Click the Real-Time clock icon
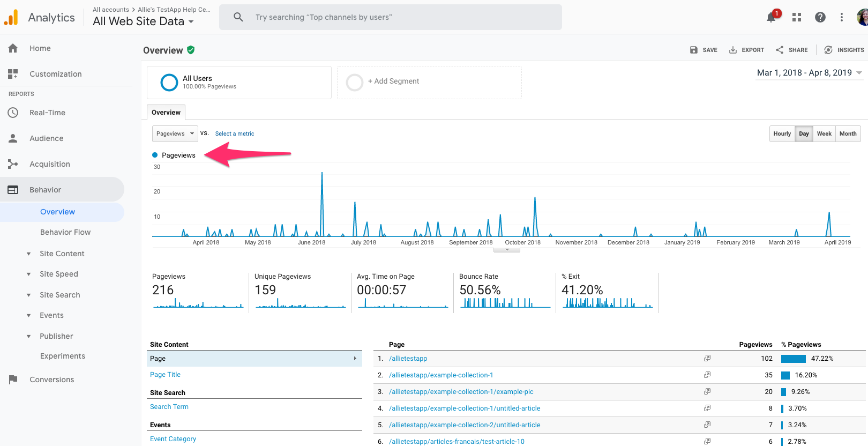This screenshot has width=868, height=446. pos(13,113)
